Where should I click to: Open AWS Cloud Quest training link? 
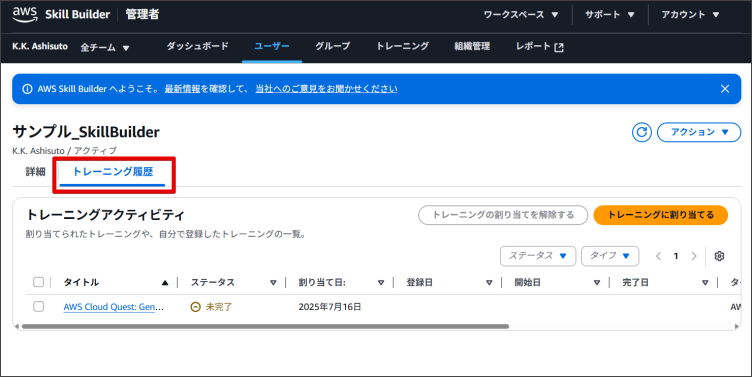tap(114, 307)
